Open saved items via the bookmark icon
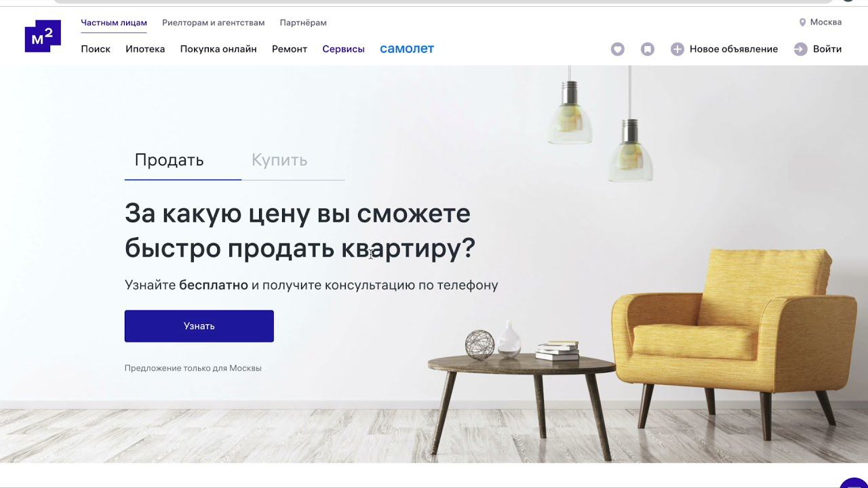Image resolution: width=868 pixels, height=488 pixels. pos(648,49)
